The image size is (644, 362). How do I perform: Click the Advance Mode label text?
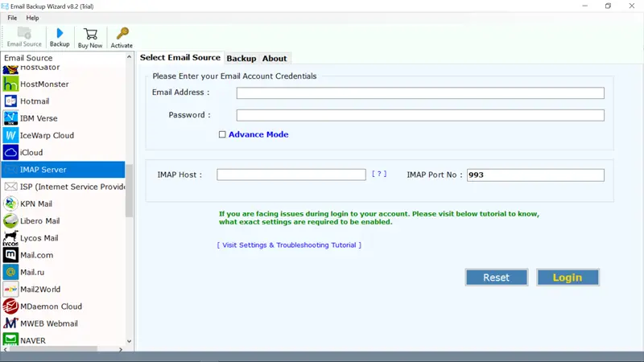(258, 134)
